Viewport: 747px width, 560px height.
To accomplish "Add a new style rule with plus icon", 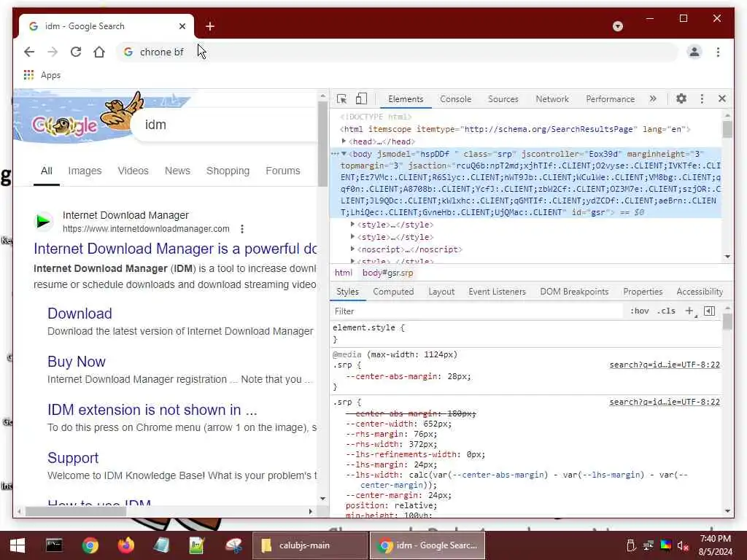I will pyautogui.click(x=689, y=311).
